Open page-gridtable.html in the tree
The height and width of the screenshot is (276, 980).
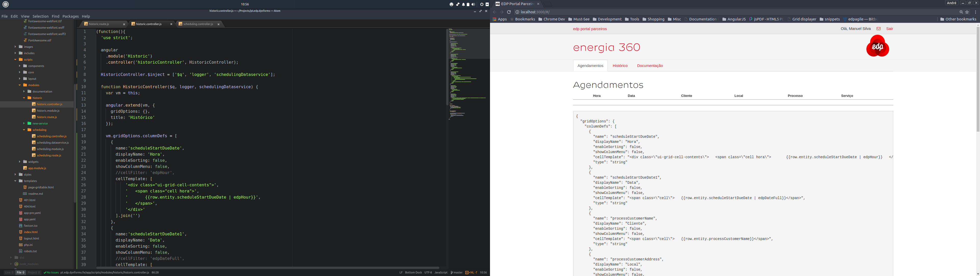point(39,187)
